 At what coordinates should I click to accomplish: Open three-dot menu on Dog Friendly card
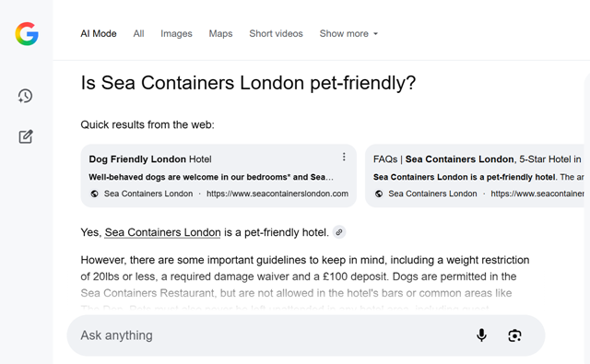(344, 158)
